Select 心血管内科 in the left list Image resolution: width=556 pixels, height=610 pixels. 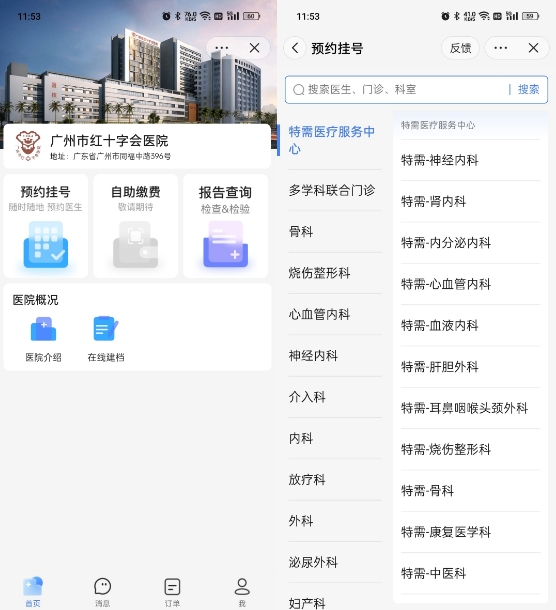point(319,314)
